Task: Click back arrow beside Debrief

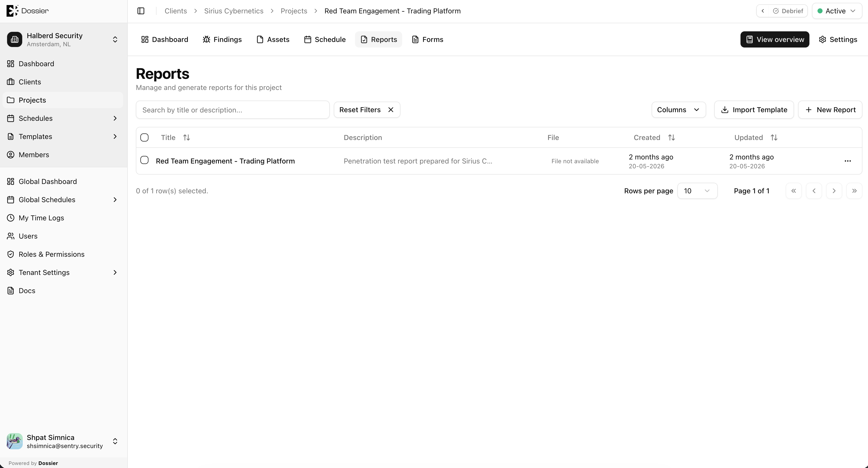Action: tap(763, 11)
